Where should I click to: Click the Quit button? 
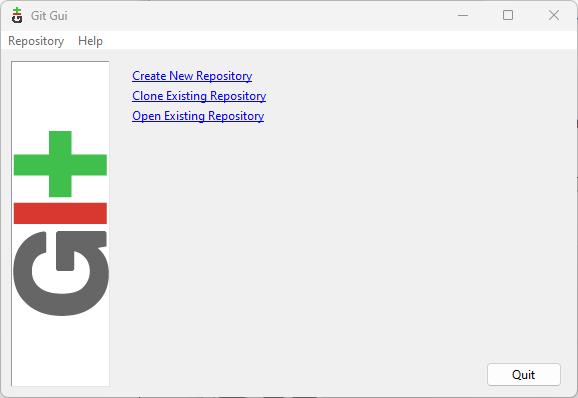(x=524, y=374)
